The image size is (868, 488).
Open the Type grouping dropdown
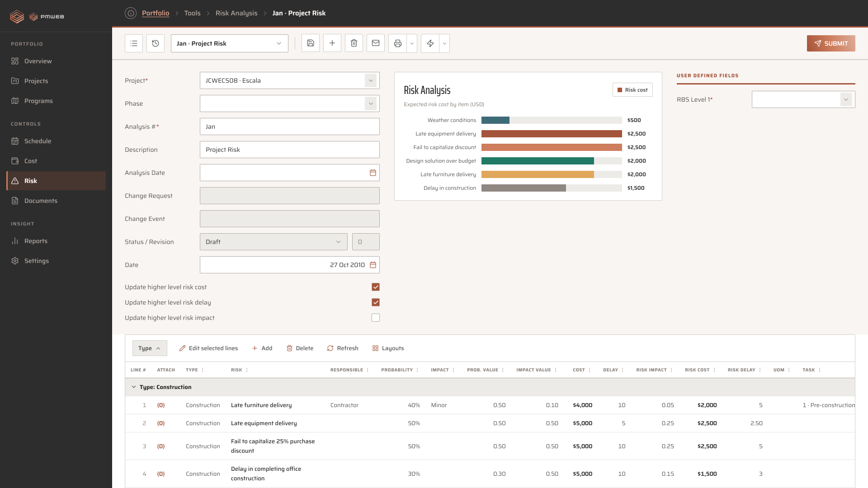(150, 348)
